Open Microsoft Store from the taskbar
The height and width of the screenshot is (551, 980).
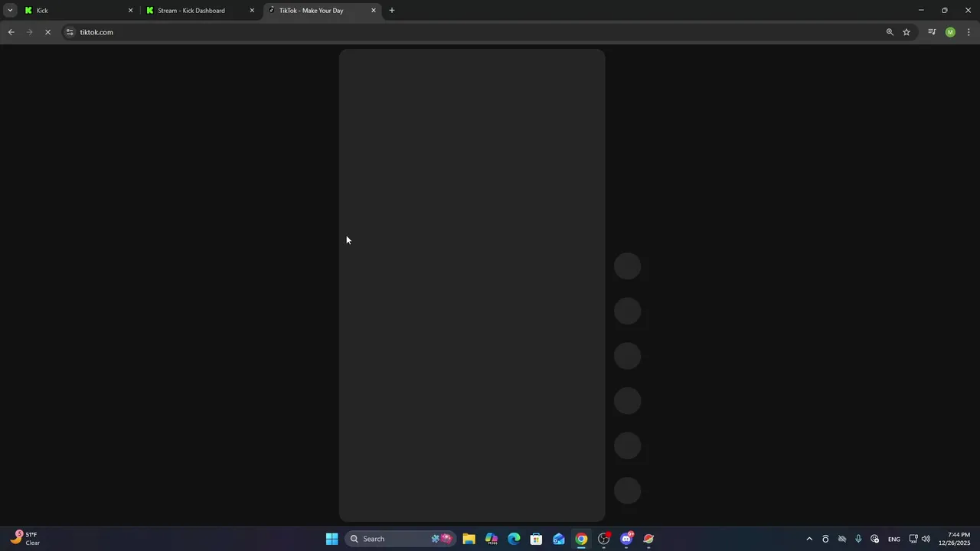pos(537,539)
